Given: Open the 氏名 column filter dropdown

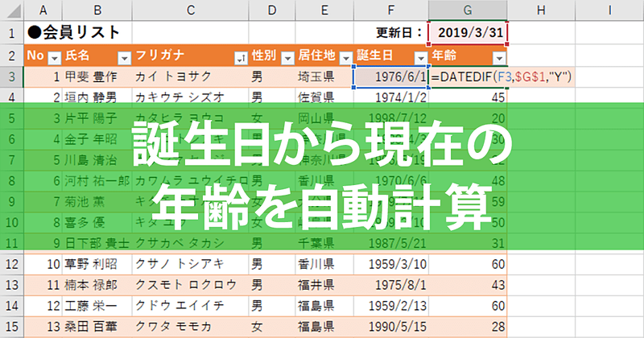Looking at the screenshot, I should 124,59.
